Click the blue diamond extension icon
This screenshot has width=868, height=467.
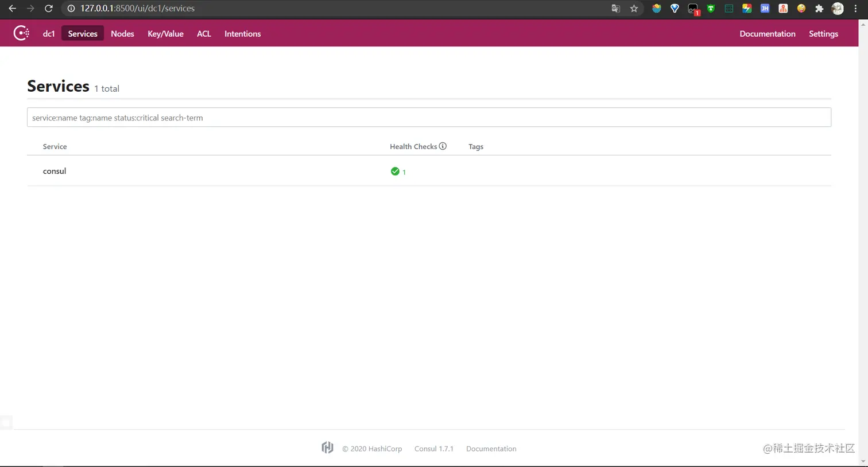[675, 9]
